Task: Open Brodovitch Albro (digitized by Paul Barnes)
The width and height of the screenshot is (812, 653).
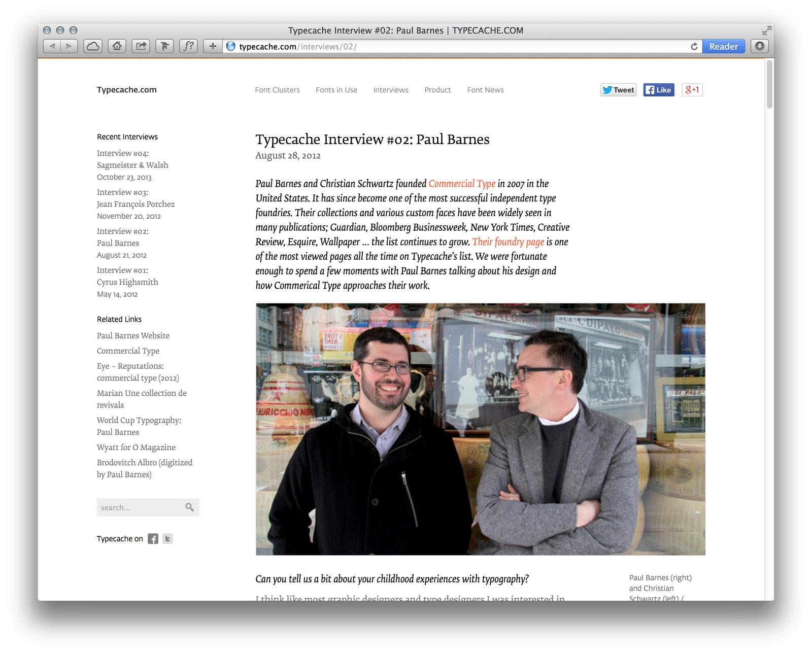Action: (x=145, y=468)
